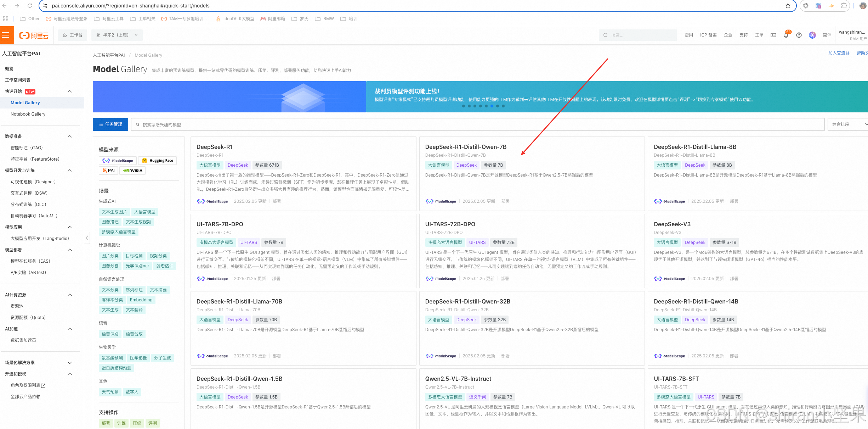This screenshot has height=429, width=868.
Task: Open the hamburger navigation menu
Action: click(x=5, y=35)
